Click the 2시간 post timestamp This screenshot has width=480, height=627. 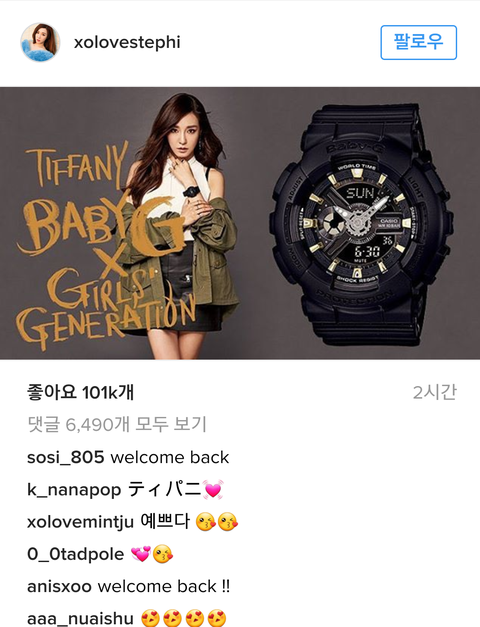click(x=434, y=392)
